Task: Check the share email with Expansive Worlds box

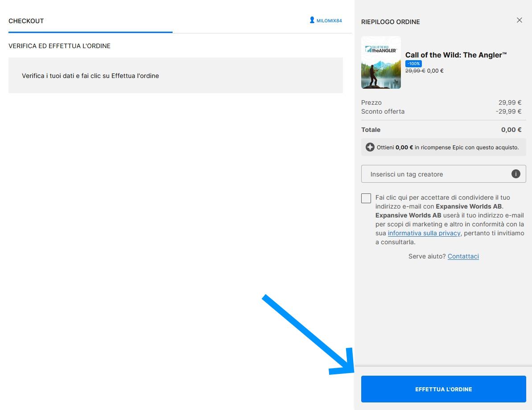Action: 366,198
